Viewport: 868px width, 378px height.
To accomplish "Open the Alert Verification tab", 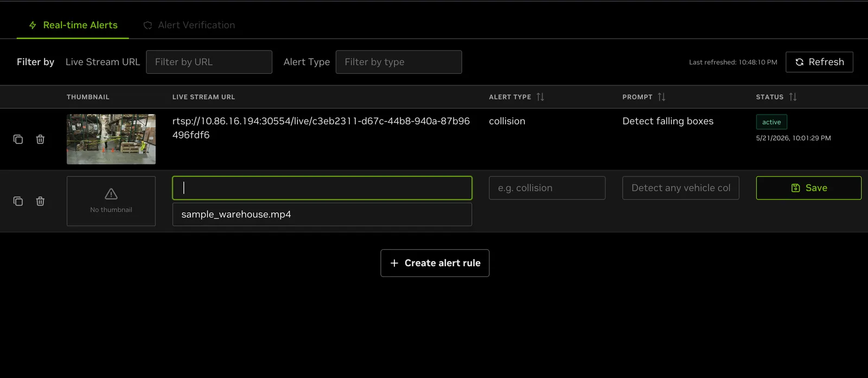I will (x=189, y=25).
